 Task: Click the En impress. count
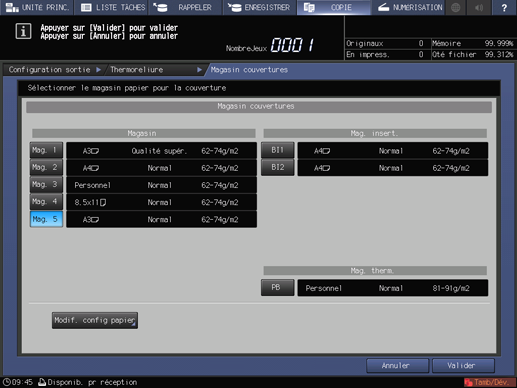421,54
